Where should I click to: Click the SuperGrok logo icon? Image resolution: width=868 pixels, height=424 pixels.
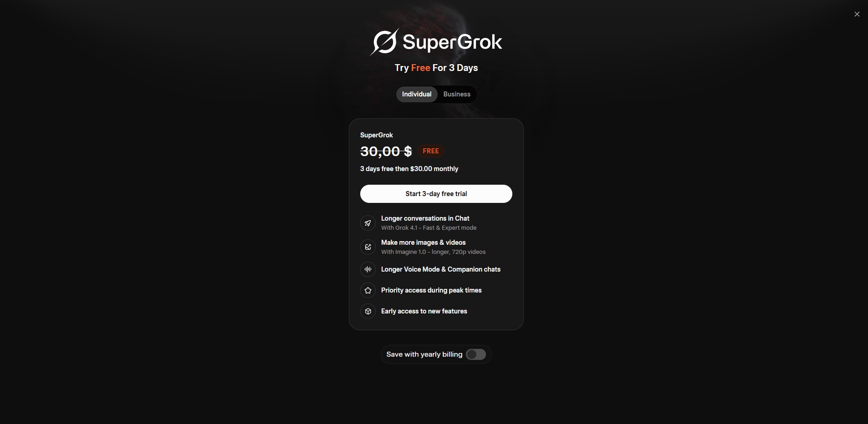385,42
